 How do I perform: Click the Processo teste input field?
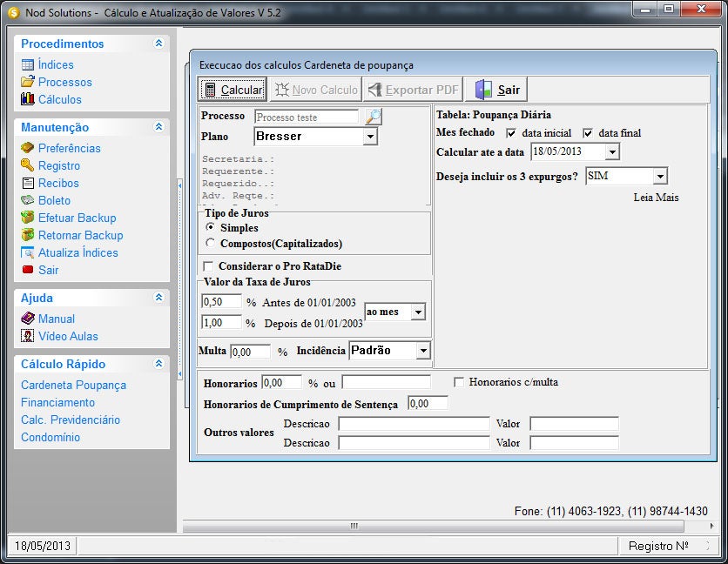coord(307,117)
